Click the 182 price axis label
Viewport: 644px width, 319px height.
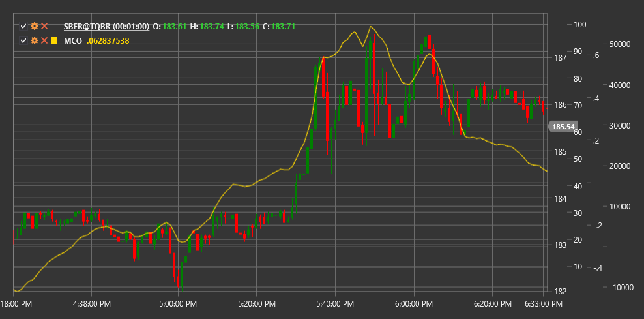pyautogui.click(x=559, y=291)
